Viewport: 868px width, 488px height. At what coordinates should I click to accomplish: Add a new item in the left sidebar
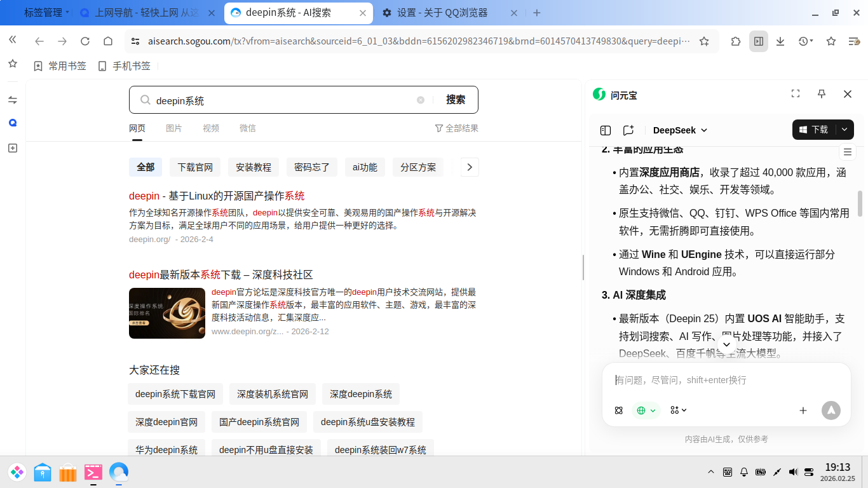[x=13, y=148]
